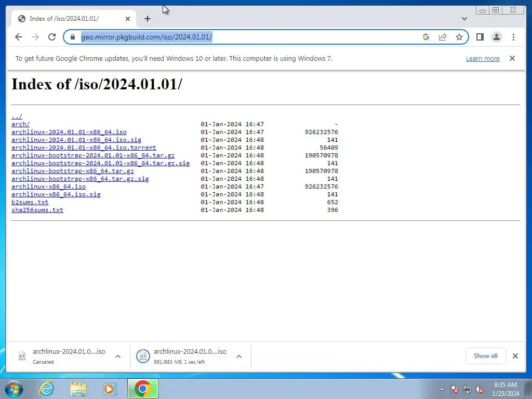Viewport: 532px width, 399px height.
Task: Expand options for the in-progress download
Action: tap(239, 356)
